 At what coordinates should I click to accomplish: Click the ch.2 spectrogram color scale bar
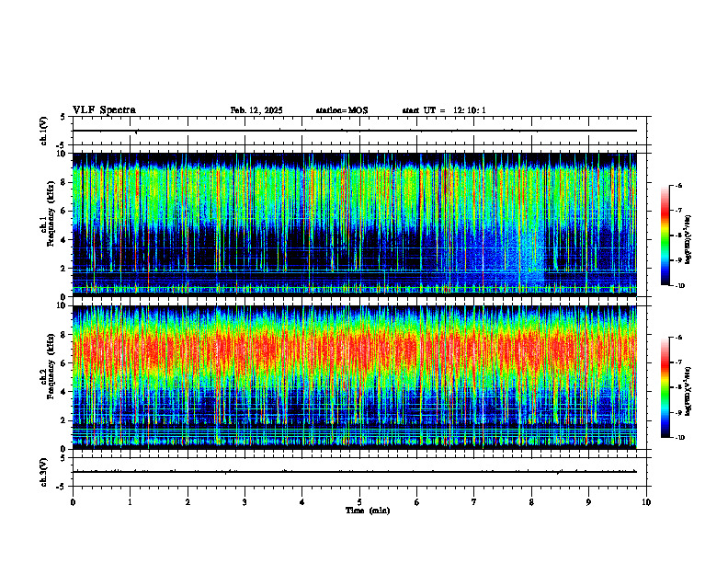(x=665, y=387)
